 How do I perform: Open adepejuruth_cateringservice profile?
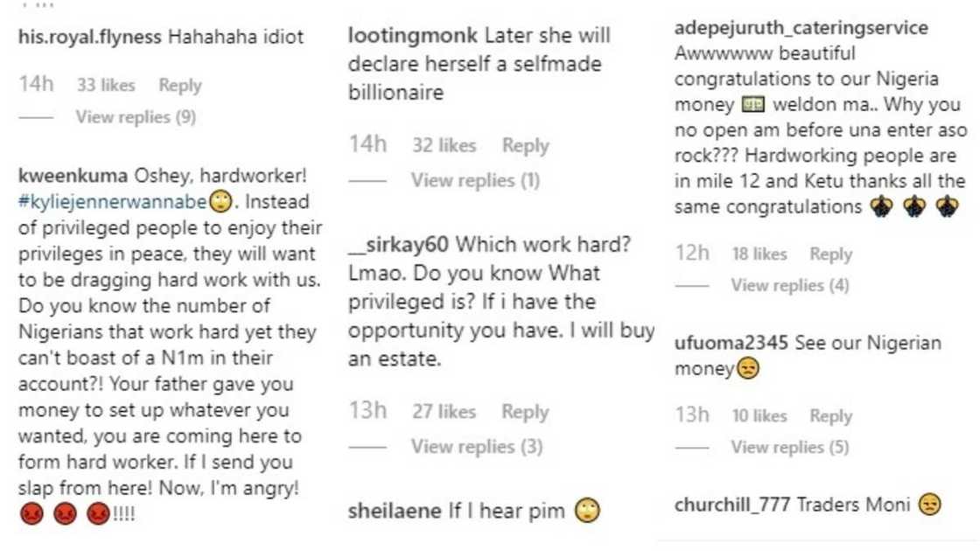click(801, 28)
